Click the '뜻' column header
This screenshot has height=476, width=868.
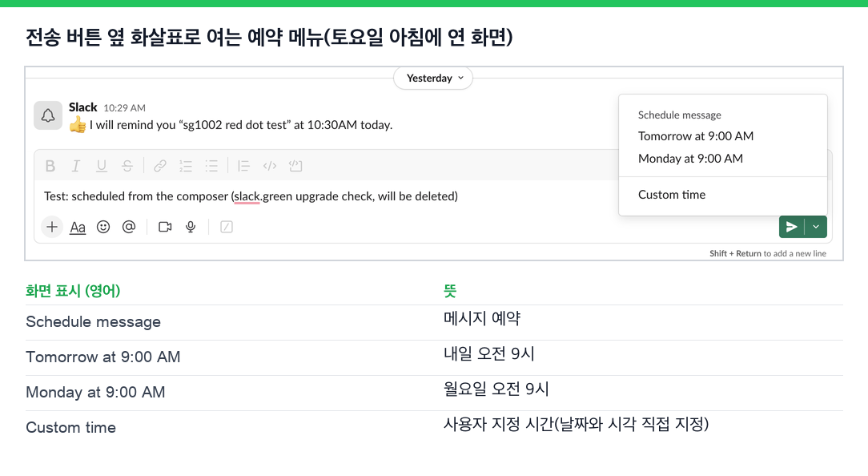tap(450, 290)
